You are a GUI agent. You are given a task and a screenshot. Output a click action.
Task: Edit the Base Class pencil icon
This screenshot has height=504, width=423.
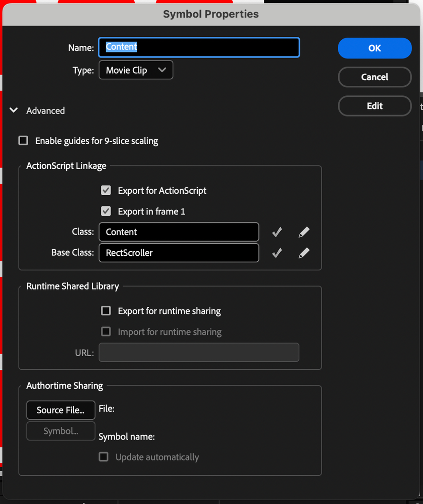(x=303, y=253)
